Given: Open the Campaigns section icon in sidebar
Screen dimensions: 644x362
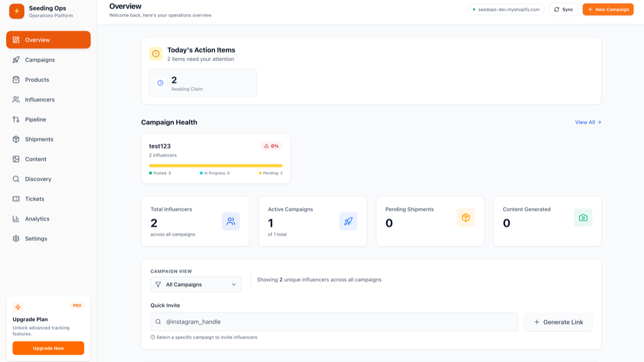Looking at the screenshot, I should click(x=16, y=60).
